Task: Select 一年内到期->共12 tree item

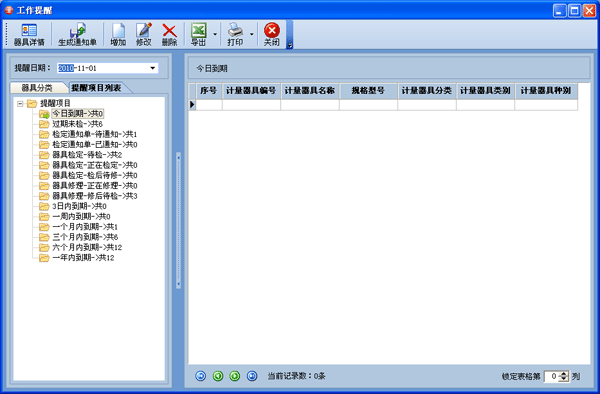Action: pos(83,258)
